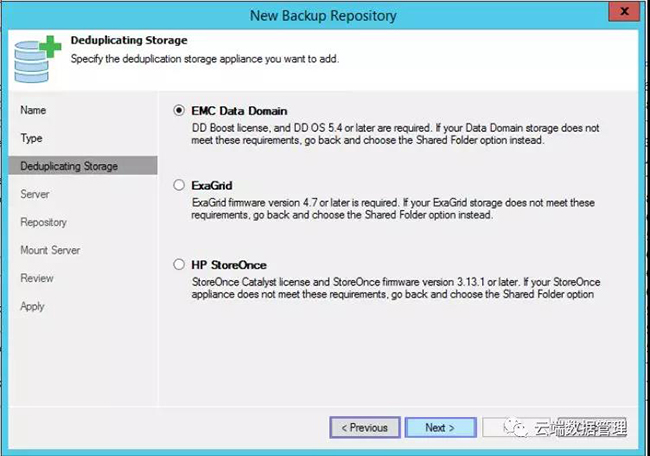Click the StoreOnce Catalyst license description
Viewport: 650px width, 456px height.
395,288
